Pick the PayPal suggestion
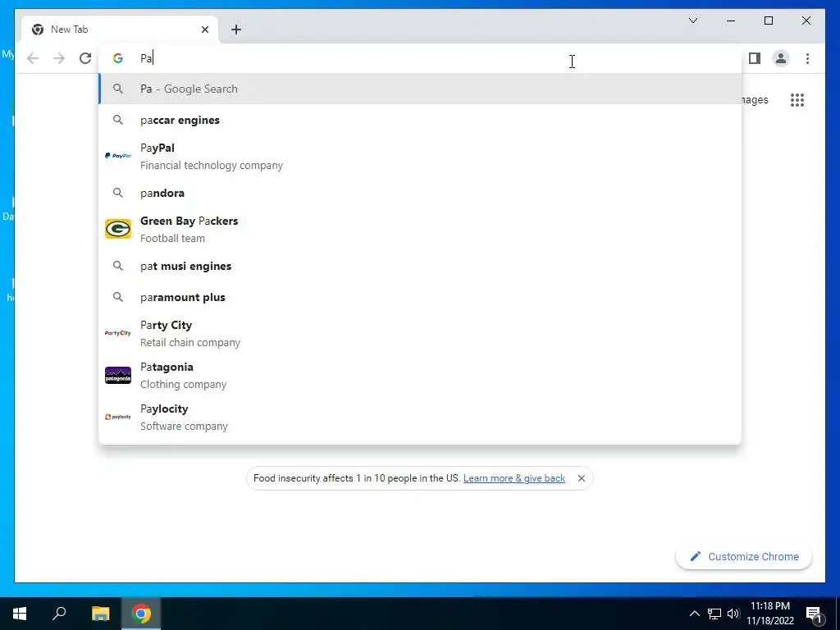This screenshot has height=630, width=840. pyautogui.click(x=420, y=157)
